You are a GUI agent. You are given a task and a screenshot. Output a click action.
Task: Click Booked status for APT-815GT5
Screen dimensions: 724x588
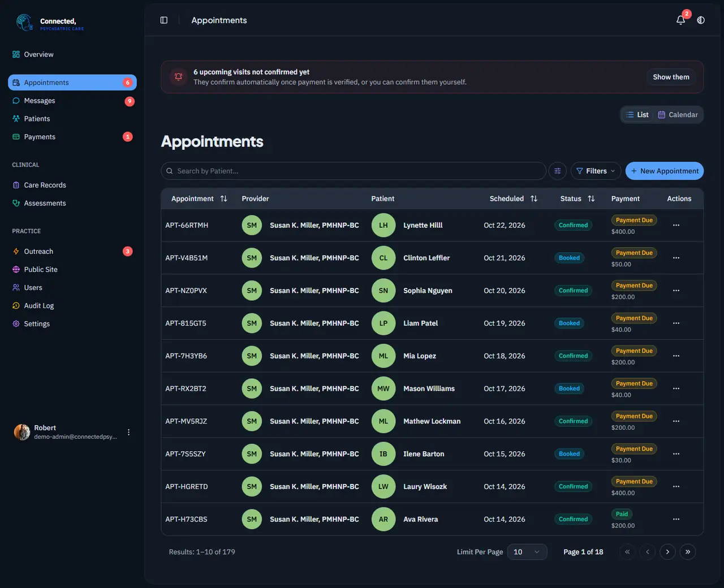(x=569, y=323)
